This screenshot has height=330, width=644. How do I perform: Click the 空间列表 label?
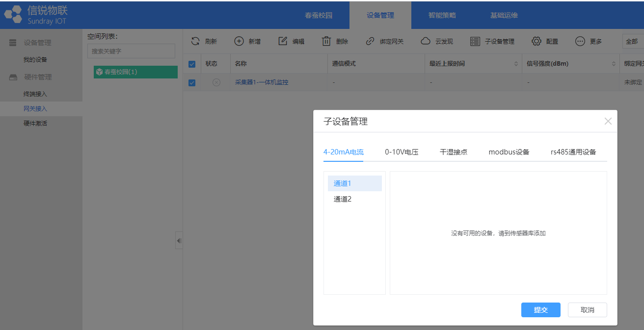tap(103, 36)
